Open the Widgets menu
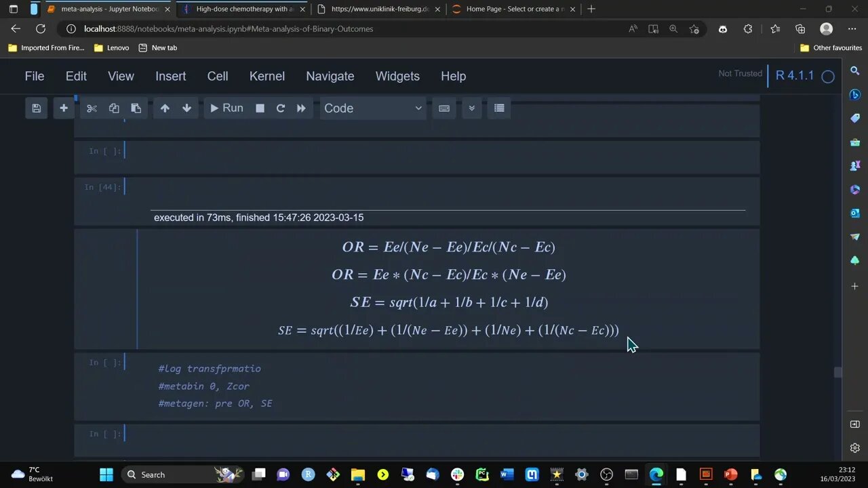The width and height of the screenshot is (868, 488). click(x=397, y=76)
